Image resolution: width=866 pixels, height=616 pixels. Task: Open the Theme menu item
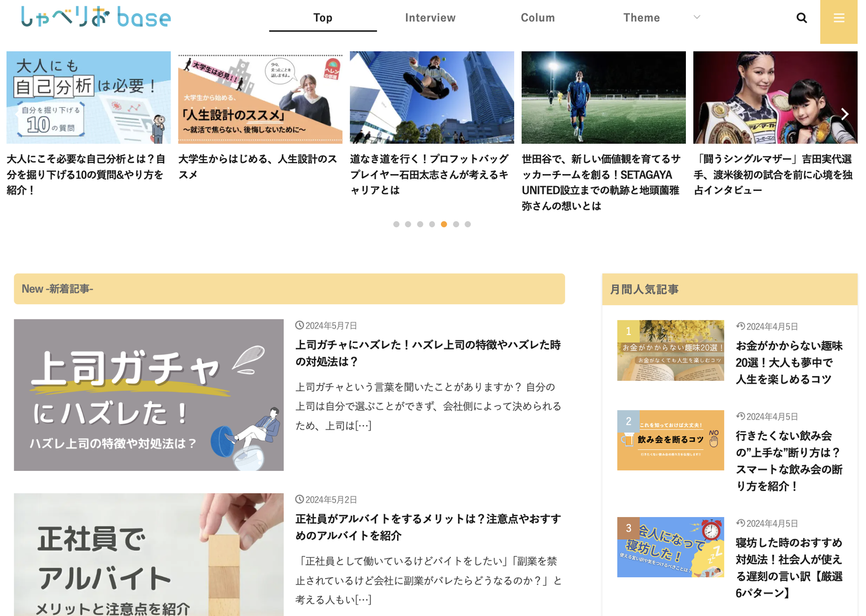[x=641, y=18]
